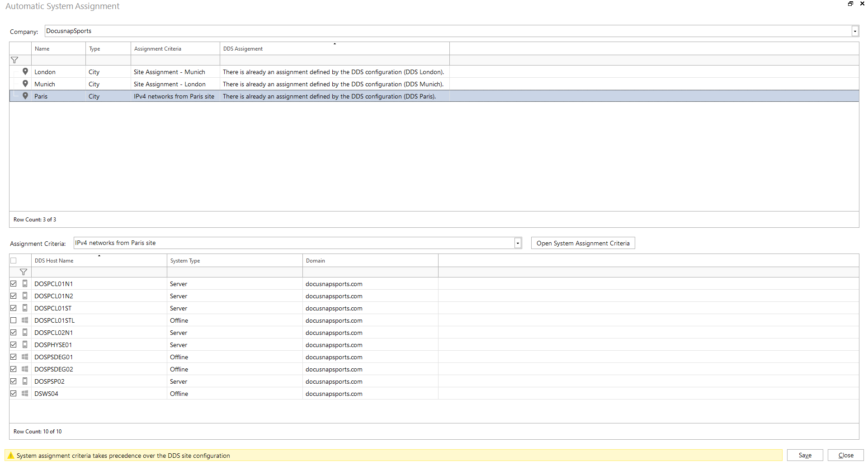Click the server icon next to DOSPSP02
This screenshot has width=868, height=470.
[25, 381]
